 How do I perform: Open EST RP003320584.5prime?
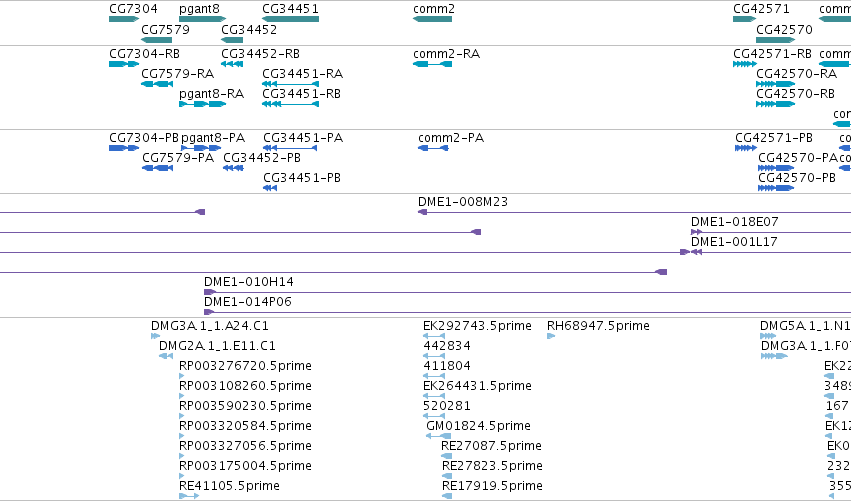(x=245, y=426)
